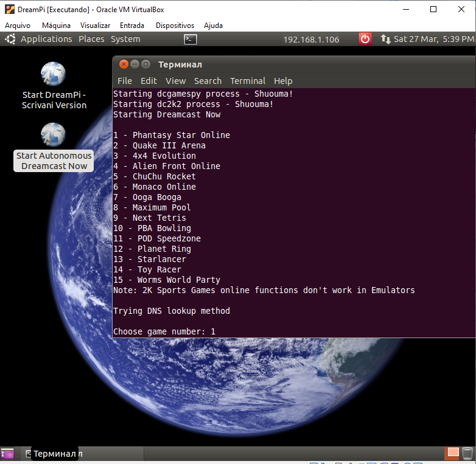
Task: Click the '7 - Ooga Booga' line
Action: click(x=147, y=197)
